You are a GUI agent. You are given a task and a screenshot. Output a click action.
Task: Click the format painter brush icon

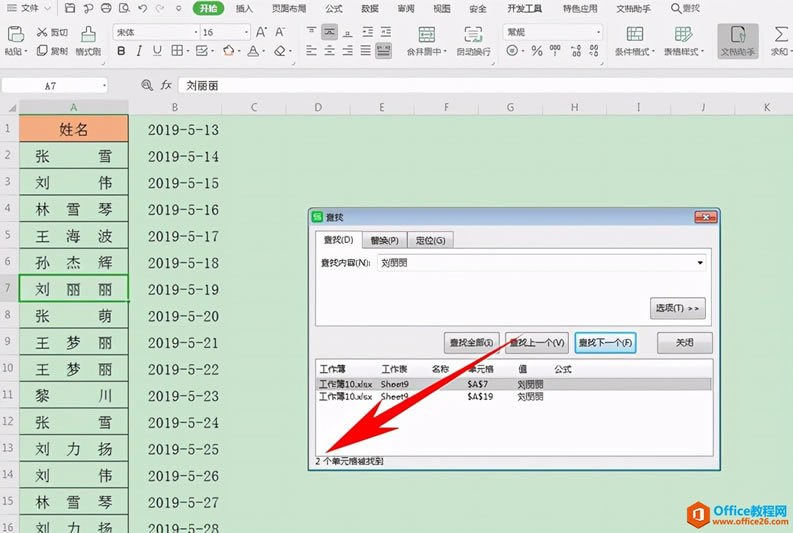(89, 34)
